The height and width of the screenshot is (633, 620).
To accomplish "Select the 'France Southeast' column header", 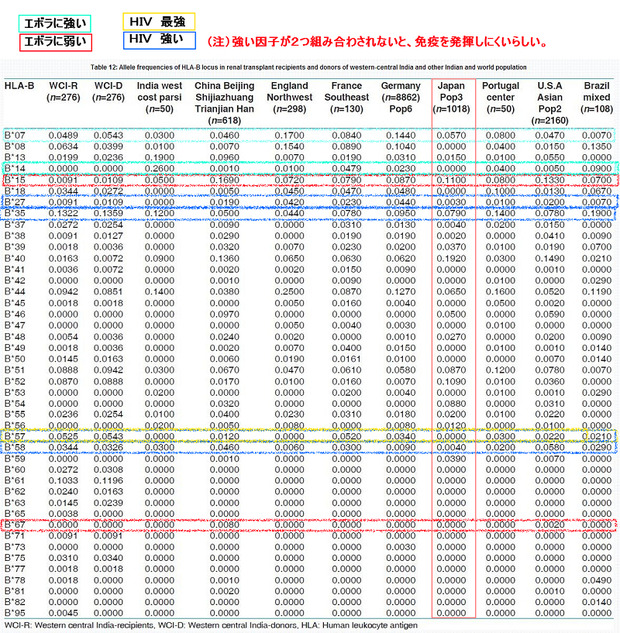I will 347,97.
